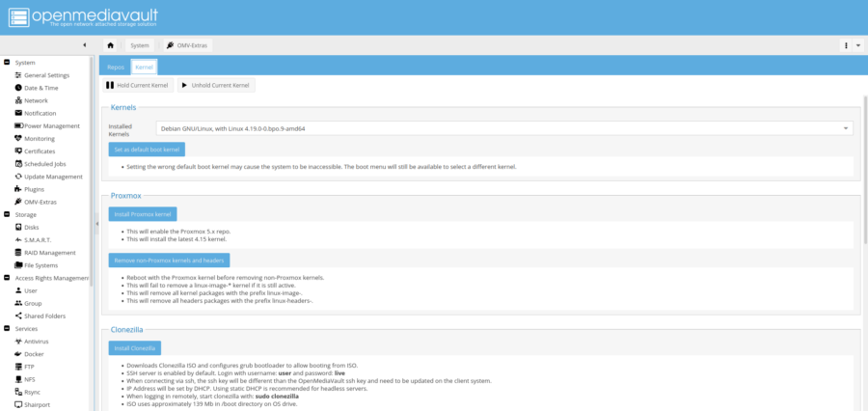Collapse the Storage tree section
This screenshot has height=411, width=868.
pyautogui.click(x=7, y=214)
